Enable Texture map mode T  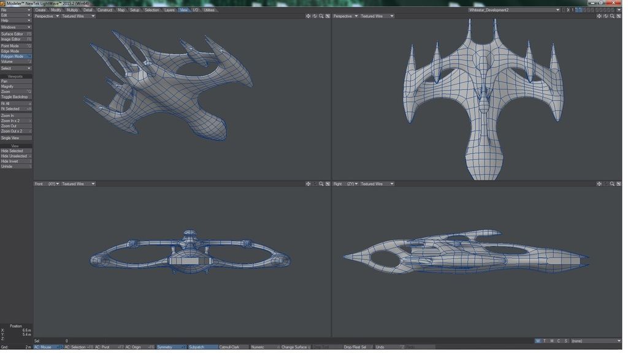point(545,341)
